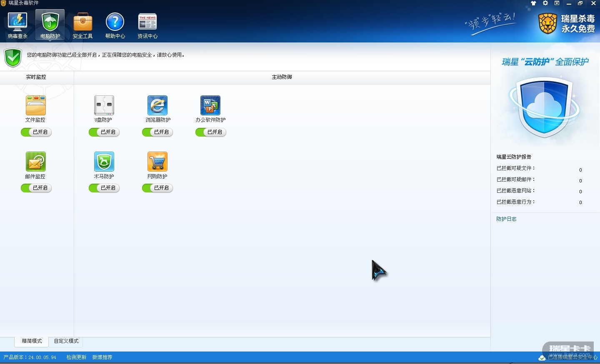Toggle the 文件监控 已开启 switch

click(36, 132)
